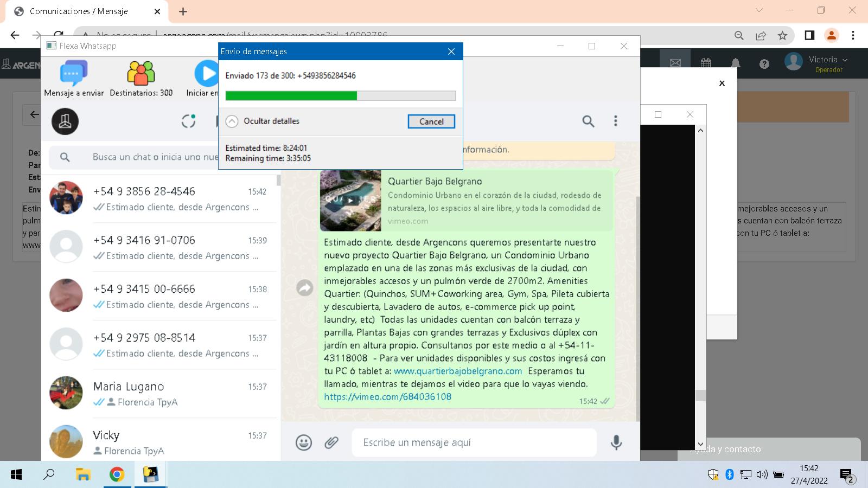Image resolution: width=868 pixels, height=488 pixels.
Task: Play the Quartier Bajo Belgrano video thumbnail
Action: 350,200
